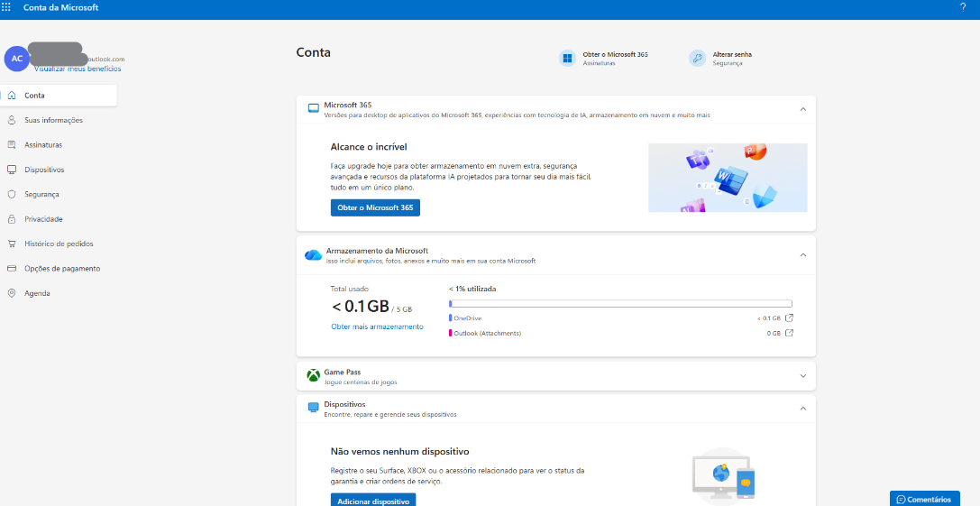
Task: Click the Conta da Microsoft header title
Action: (x=60, y=8)
